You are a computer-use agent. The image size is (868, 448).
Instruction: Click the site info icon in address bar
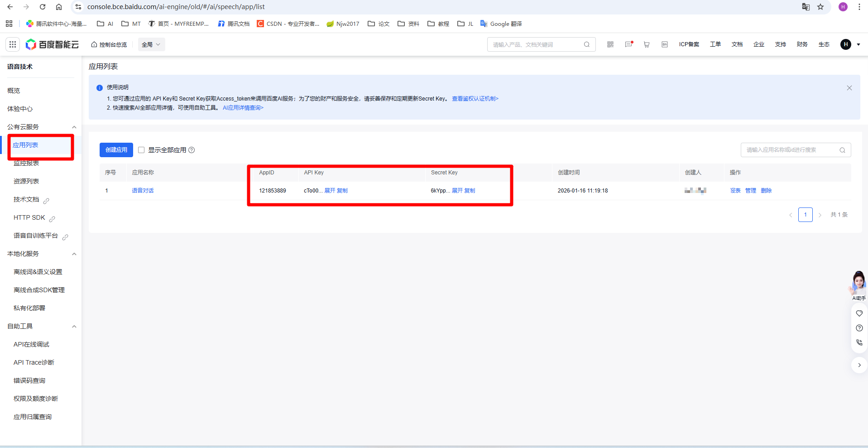point(78,7)
